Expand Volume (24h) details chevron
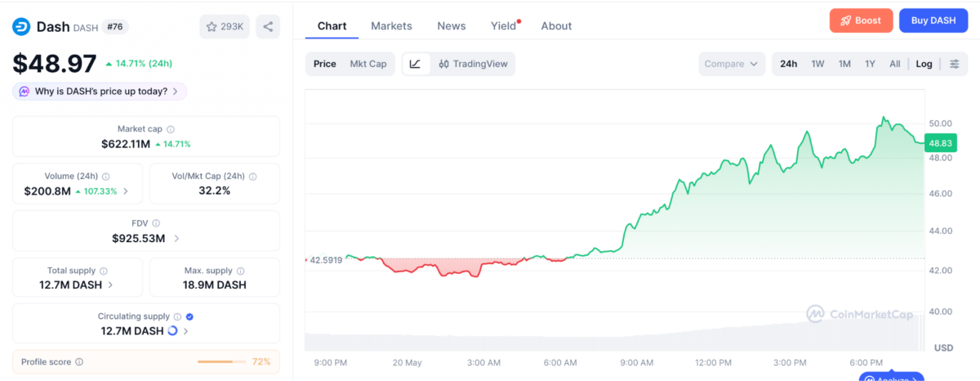This screenshot has height=381, width=980. pos(126,191)
